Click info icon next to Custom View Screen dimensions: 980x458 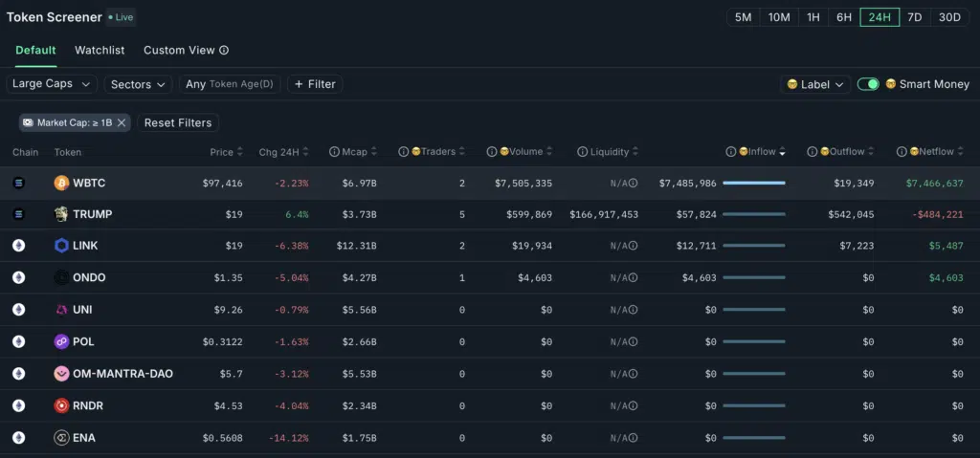(224, 50)
